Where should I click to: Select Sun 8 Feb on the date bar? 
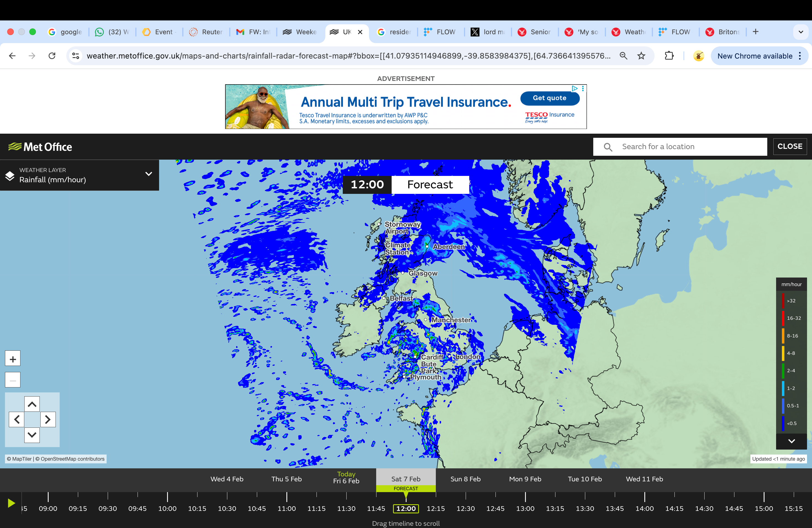coord(465,479)
